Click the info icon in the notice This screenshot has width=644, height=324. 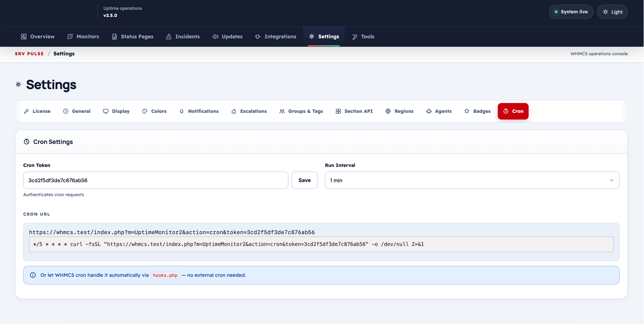point(33,275)
